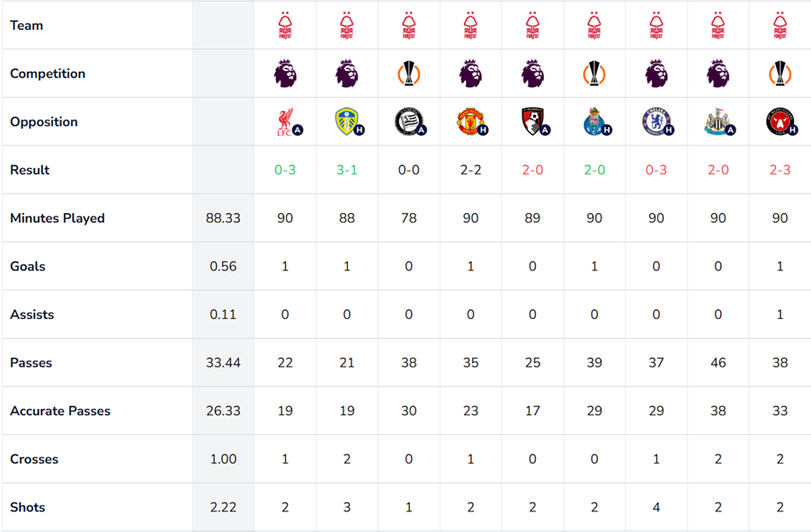Viewport: 811px width, 532px height.
Task: Open the Sturm Graz opposition crest
Action: [x=408, y=121]
